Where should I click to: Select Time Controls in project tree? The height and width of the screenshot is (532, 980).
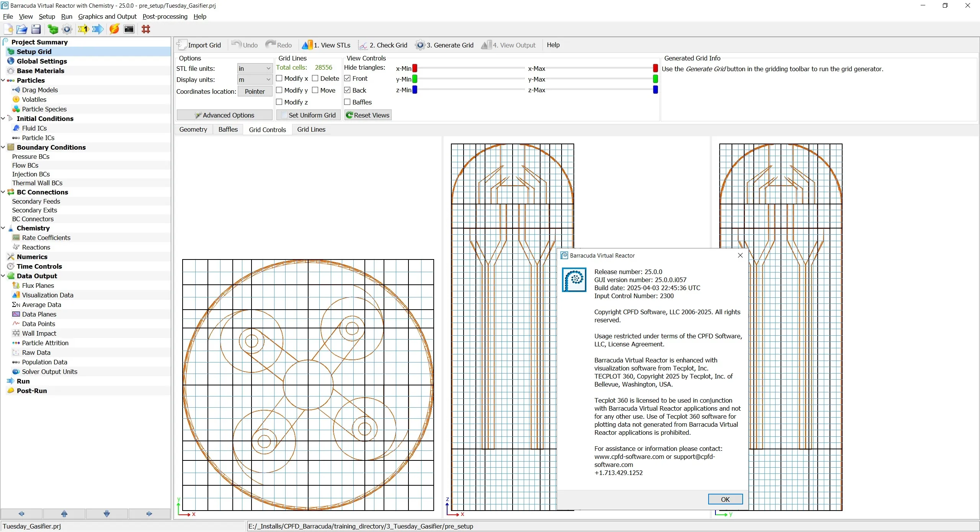click(39, 266)
